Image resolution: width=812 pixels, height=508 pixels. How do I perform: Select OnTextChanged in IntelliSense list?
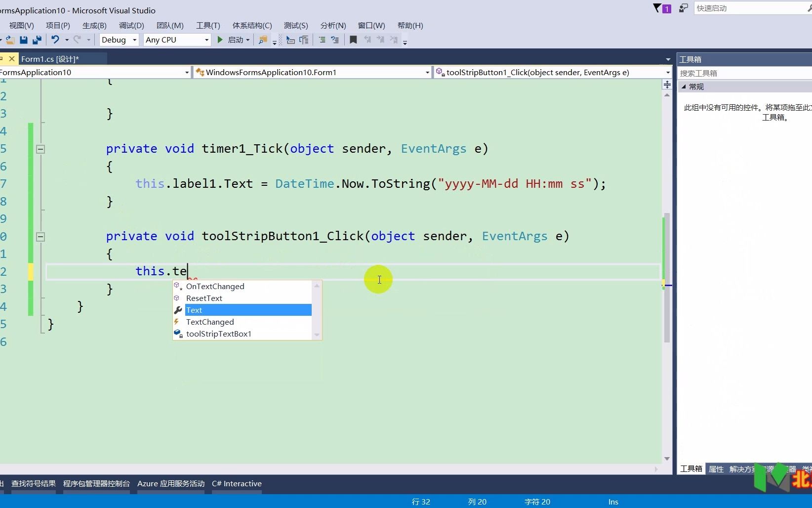pyautogui.click(x=243, y=286)
